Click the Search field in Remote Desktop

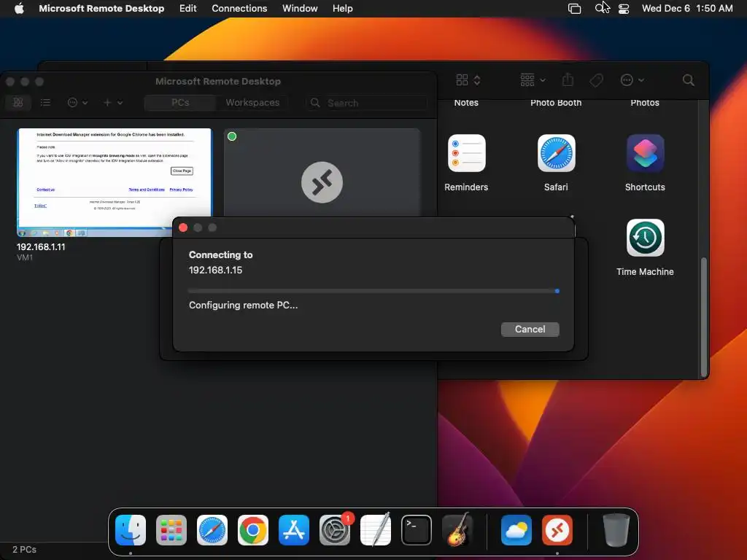pyautogui.click(x=366, y=103)
